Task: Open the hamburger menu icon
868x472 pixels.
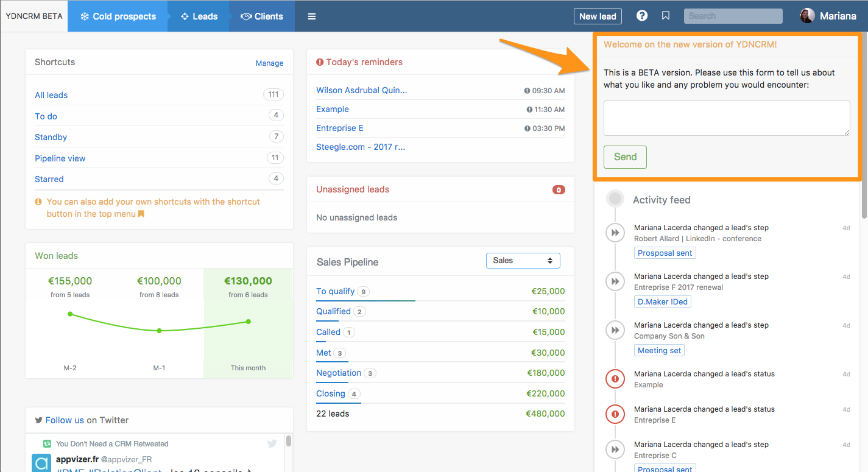Action: click(x=312, y=16)
